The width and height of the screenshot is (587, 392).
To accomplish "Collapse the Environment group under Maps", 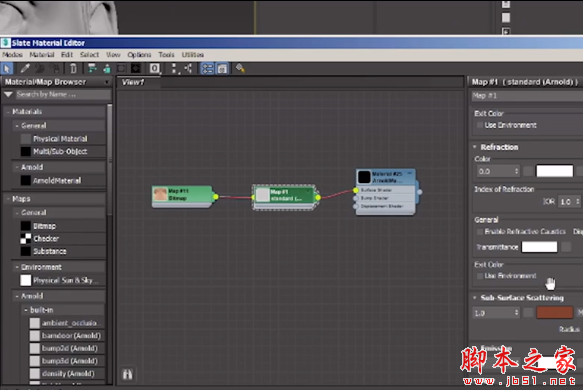I will (16, 267).
